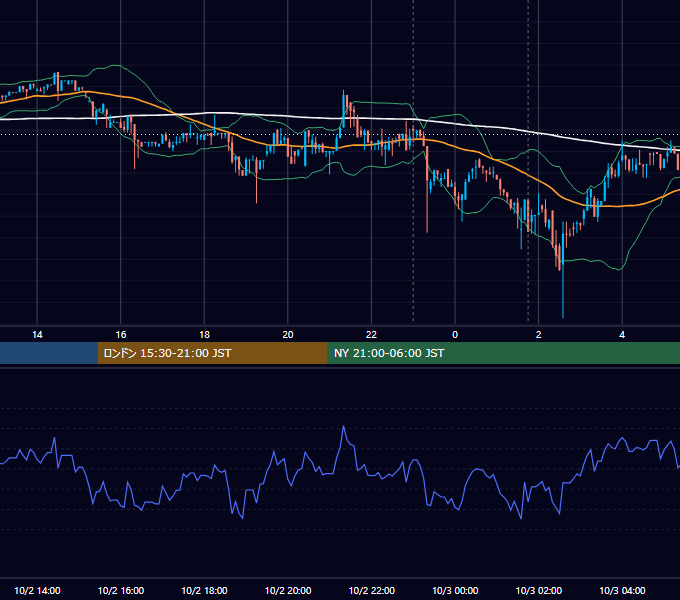
Task: Click the NY 21:00-06:00 JST session bar
Action: click(x=503, y=353)
